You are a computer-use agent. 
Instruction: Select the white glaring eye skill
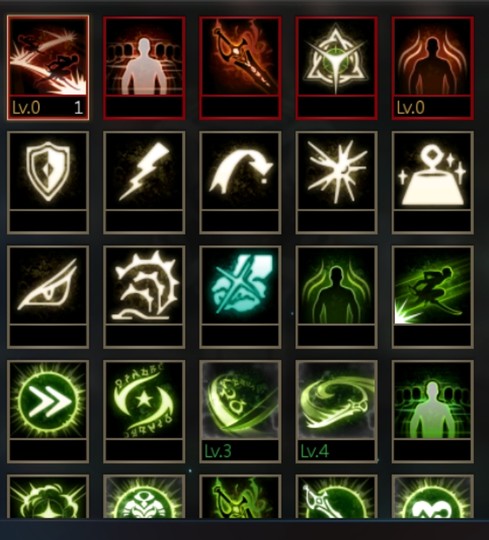[48, 297]
